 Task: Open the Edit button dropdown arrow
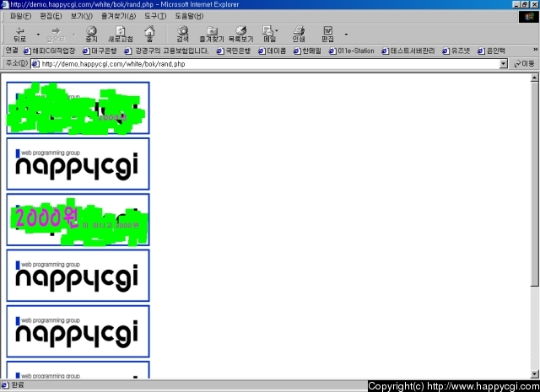pos(346,35)
